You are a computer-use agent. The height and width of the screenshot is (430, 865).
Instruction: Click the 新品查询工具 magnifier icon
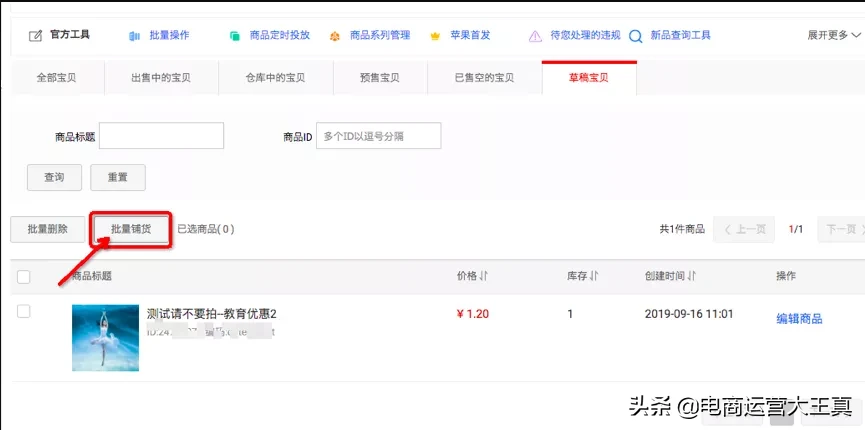tap(635, 36)
